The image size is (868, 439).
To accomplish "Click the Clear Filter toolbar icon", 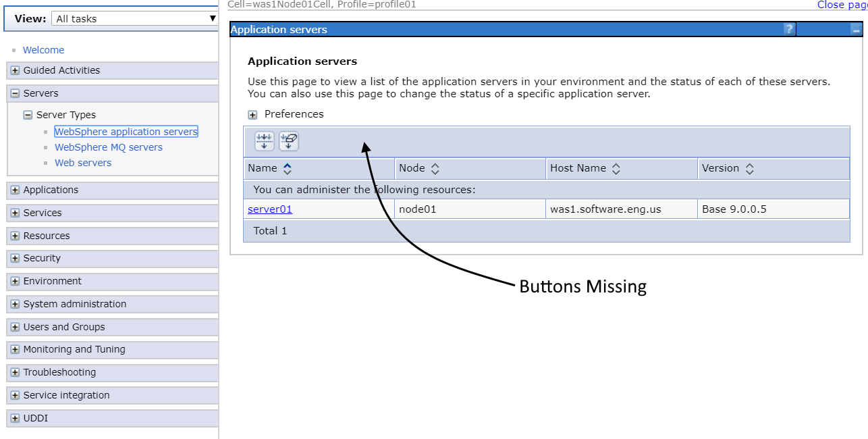I will (288, 141).
